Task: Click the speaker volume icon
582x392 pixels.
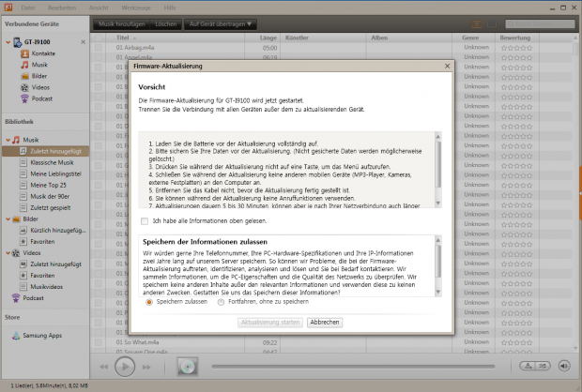Action: coord(565,366)
